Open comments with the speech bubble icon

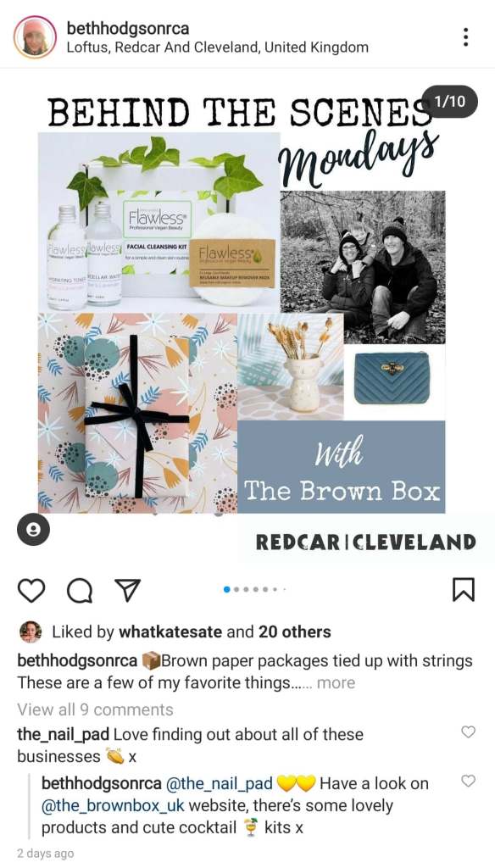point(80,590)
